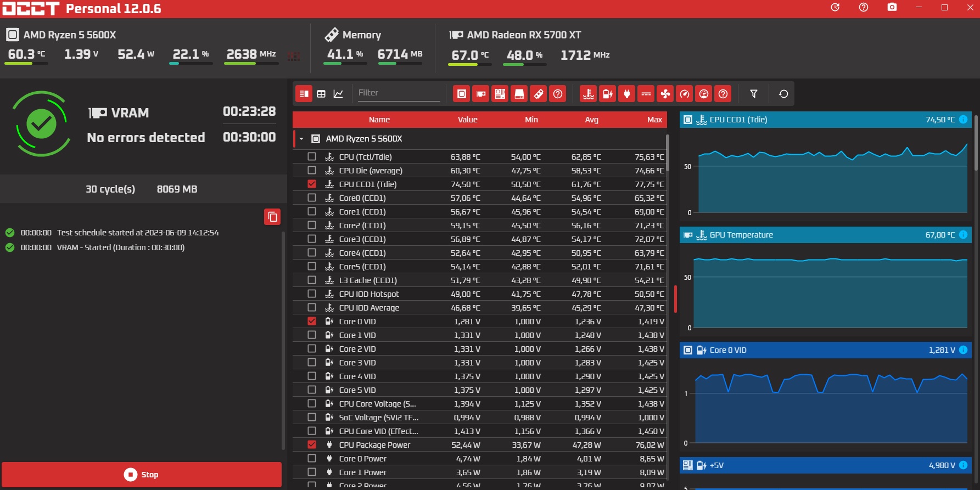Check the Core 1 VID checkbox

(312, 335)
